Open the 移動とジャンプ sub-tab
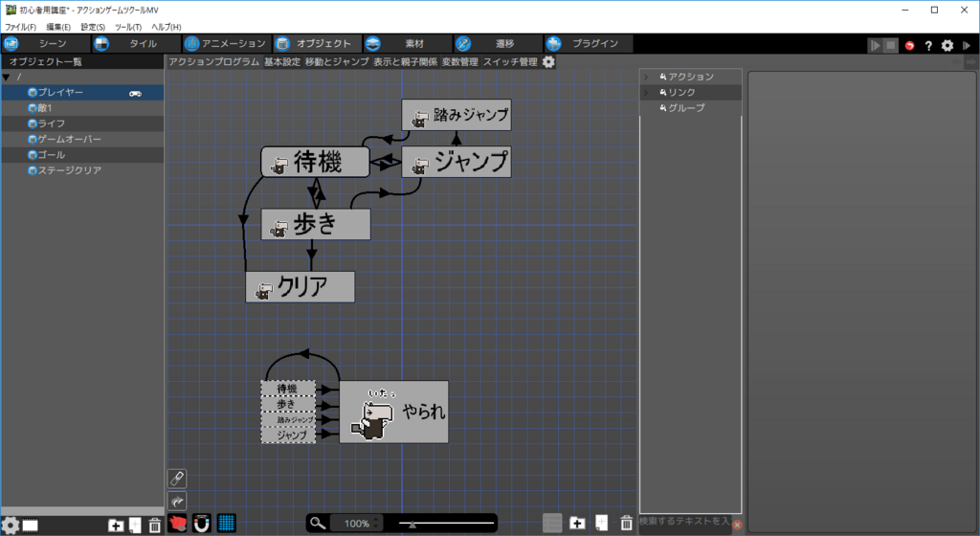This screenshot has width=980, height=536. tap(337, 62)
